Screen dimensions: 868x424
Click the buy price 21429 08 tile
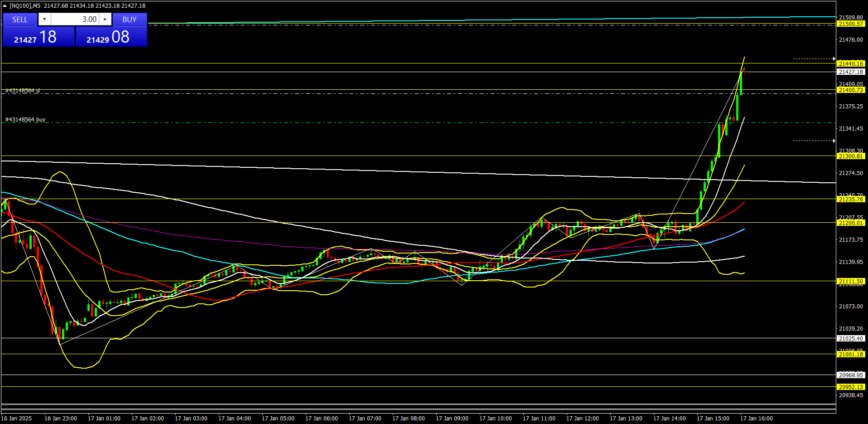pyautogui.click(x=111, y=37)
